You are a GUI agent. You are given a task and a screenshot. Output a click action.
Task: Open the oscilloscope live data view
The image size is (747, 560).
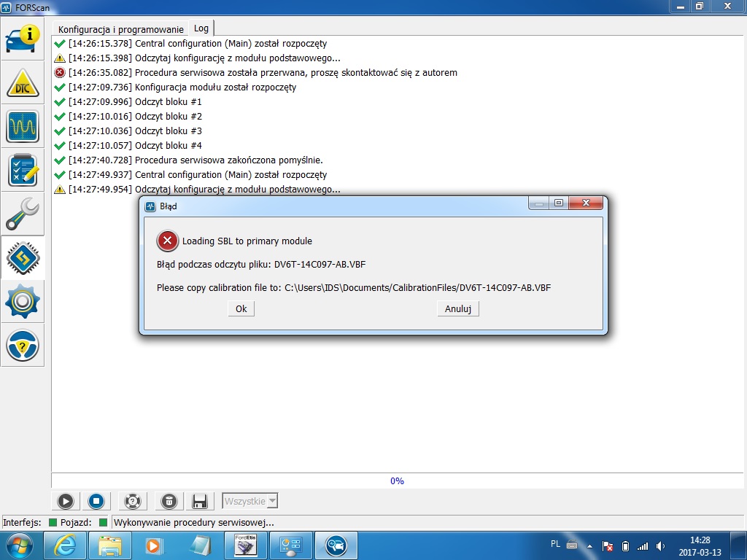(x=23, y=128)
